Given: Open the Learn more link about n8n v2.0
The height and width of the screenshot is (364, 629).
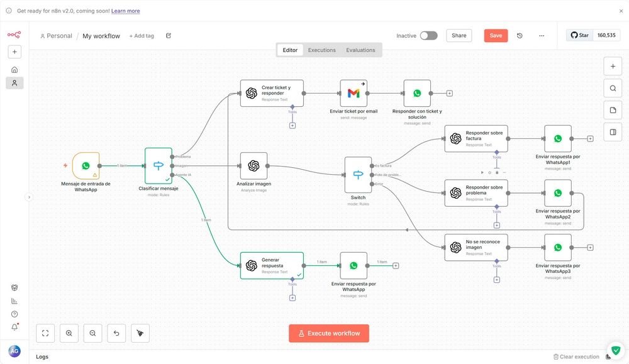Looking at the screenshot, I should 125,10.
